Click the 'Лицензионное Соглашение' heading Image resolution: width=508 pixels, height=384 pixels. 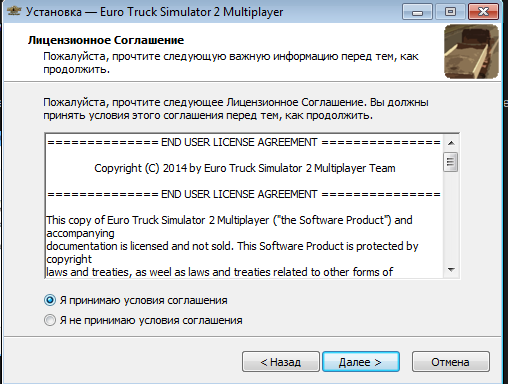106,40
